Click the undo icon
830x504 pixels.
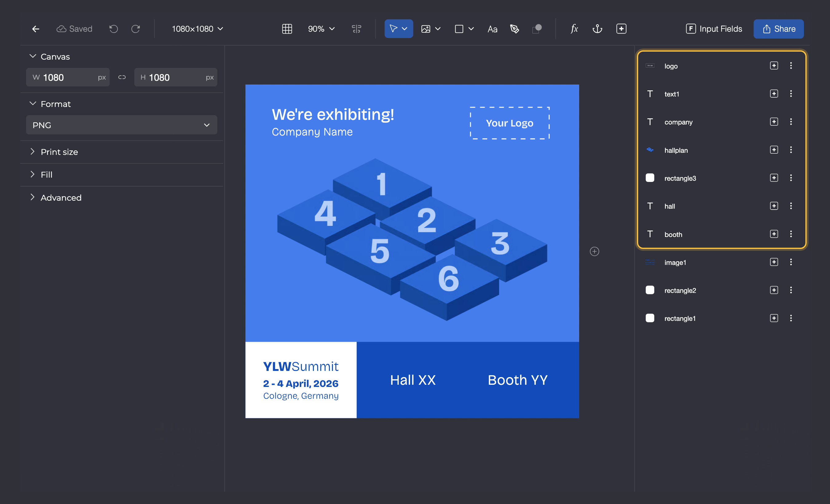pos(113,29)
